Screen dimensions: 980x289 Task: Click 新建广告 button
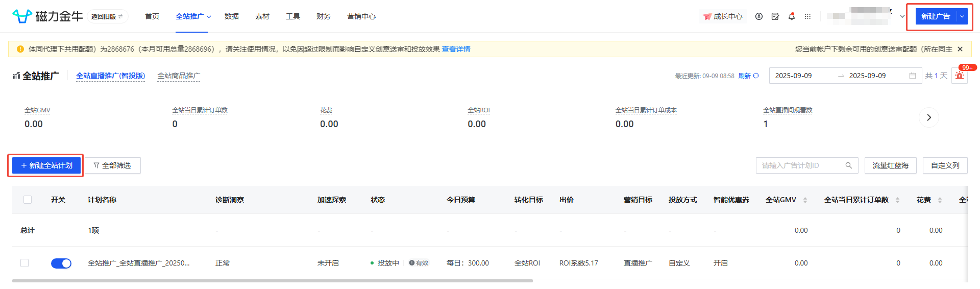936,16
